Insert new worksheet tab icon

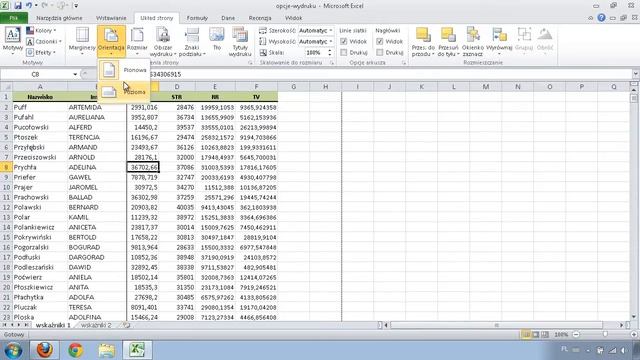(x=127, y=325)
